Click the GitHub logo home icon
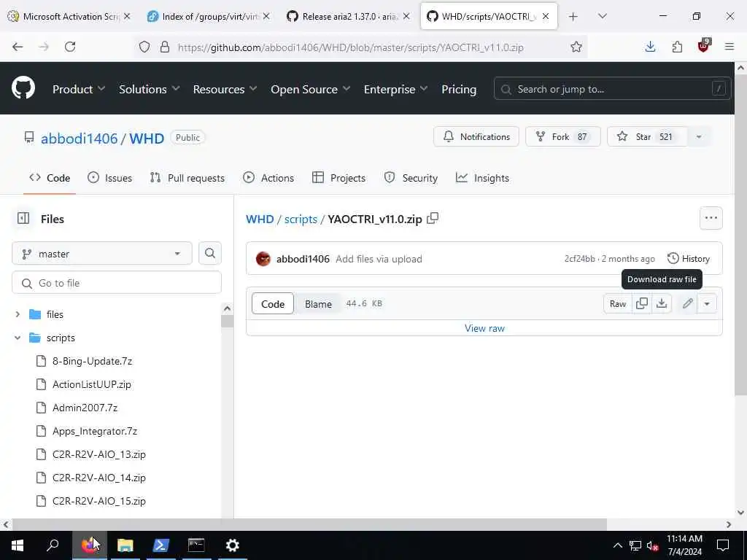 [x=23, y=88]
